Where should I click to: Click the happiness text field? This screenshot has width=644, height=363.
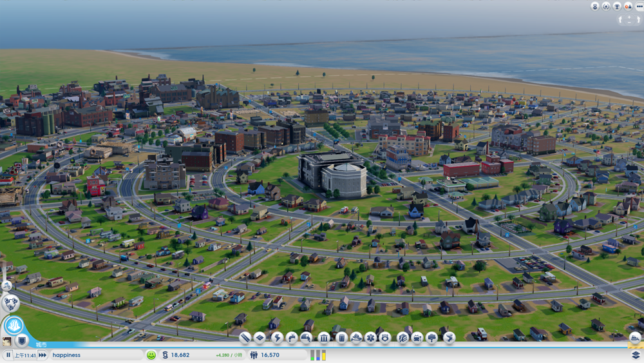pyautogui.click(x=97, y=355)
